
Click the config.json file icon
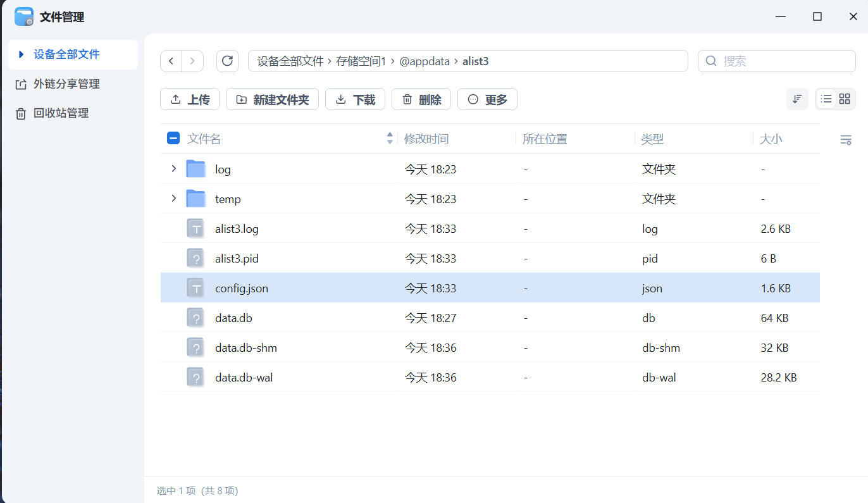click(196, 288)
